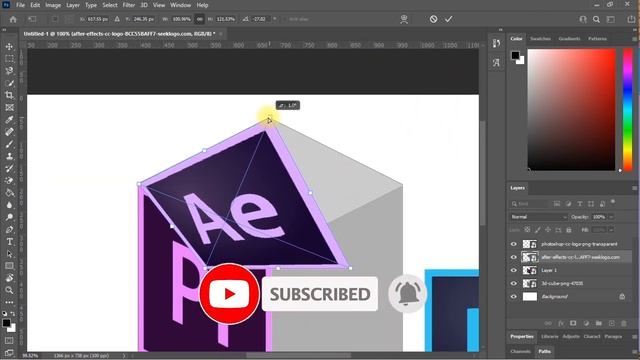Select the Horizontal Type tool
This screenshot has width=640, height=360.
click(x=9, y=242)
